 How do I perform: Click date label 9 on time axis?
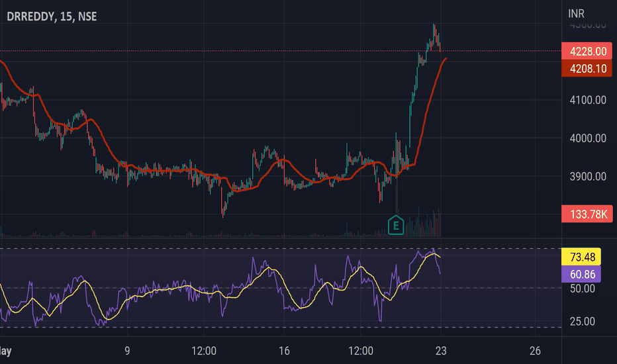pyautogui.click(x=127, y=351)
